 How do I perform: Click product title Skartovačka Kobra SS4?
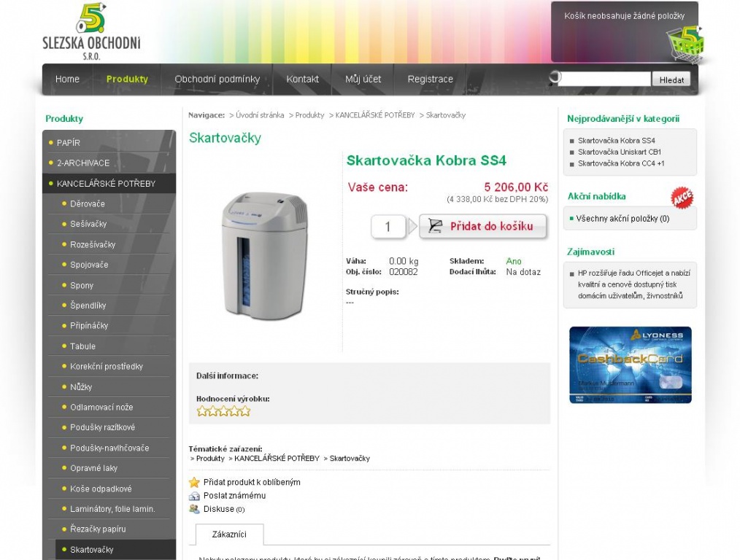click(426, 160)
